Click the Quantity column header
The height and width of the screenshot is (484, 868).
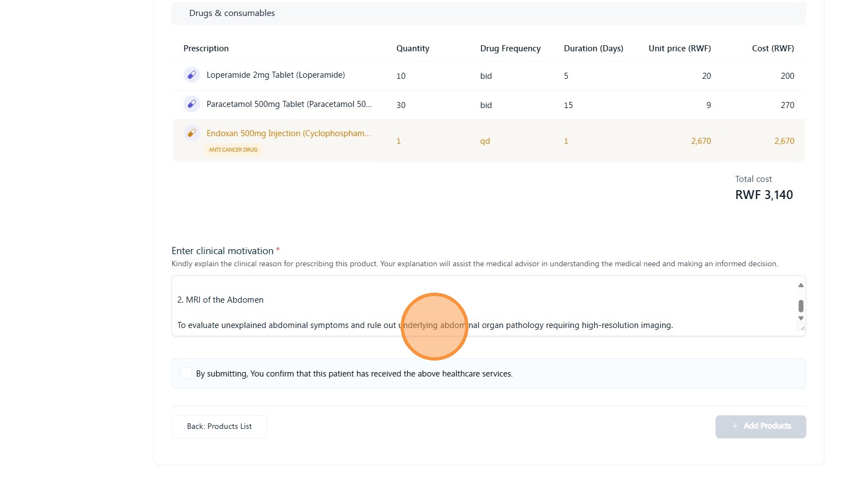coord(413,49)
